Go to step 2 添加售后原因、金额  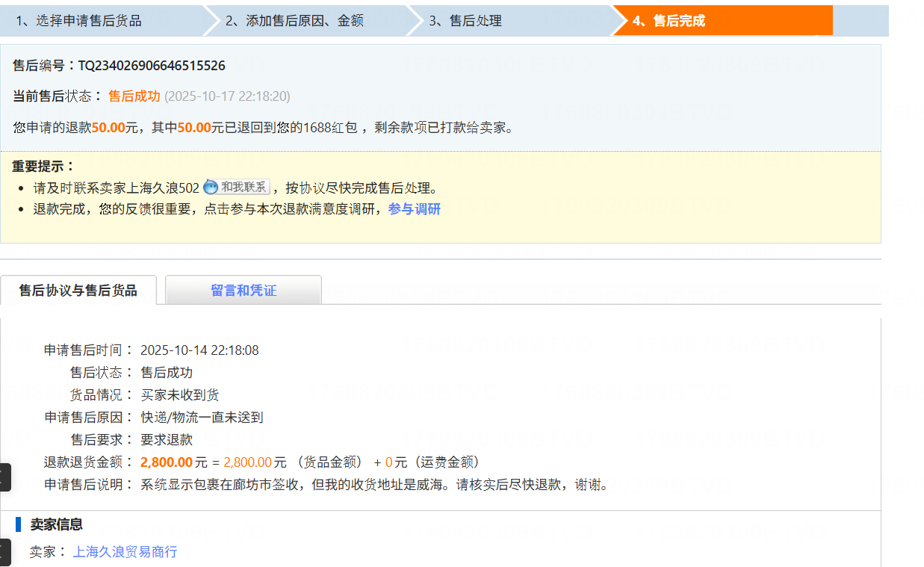click(294, 21)
